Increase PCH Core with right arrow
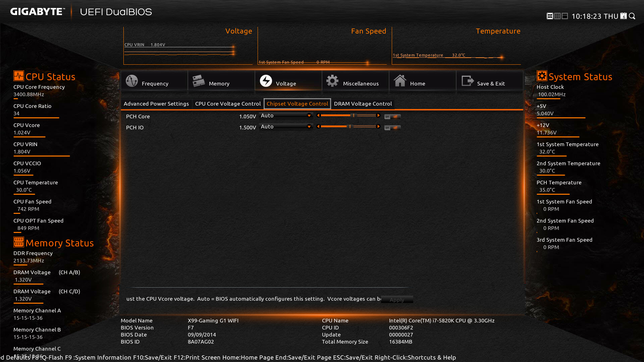Viewport: 644px width, 362px height. tap(378, 115)
